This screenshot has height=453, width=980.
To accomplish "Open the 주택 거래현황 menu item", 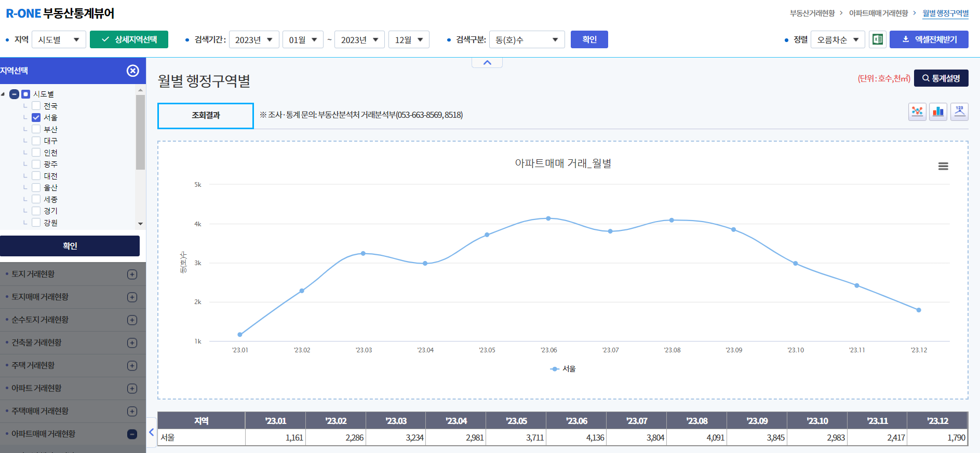I will 33,365.
